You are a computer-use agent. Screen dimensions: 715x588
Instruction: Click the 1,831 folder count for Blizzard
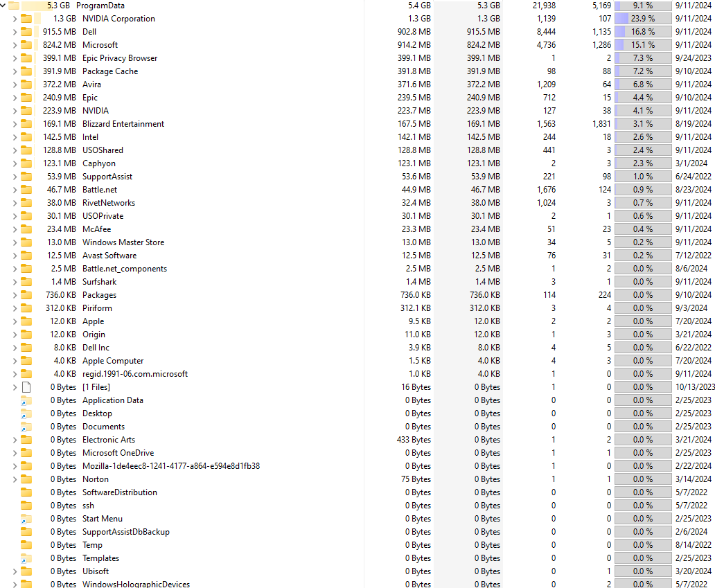point(601,124)
